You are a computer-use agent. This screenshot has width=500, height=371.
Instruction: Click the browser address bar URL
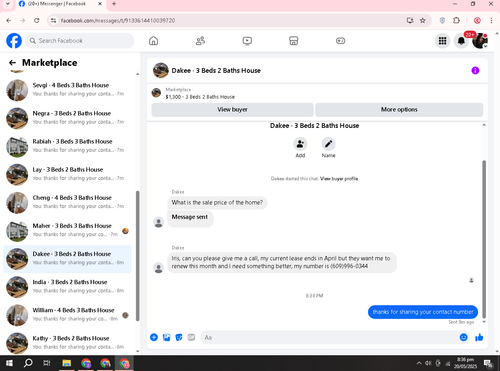(x=118, y=21)
